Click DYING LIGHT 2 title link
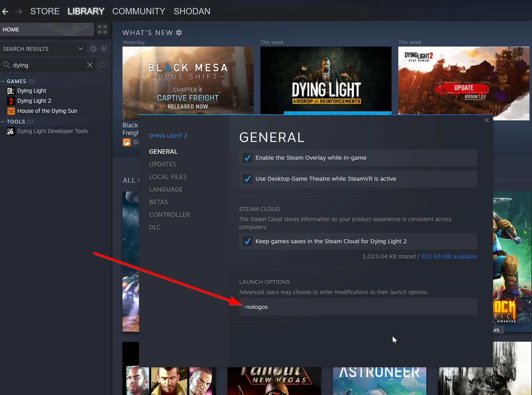Viewport: 532px width, 395px height. coord(168,136)
